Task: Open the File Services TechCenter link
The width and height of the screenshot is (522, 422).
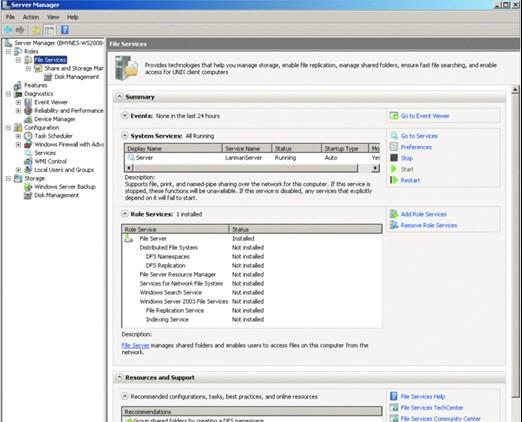Action: coord(432,408)
